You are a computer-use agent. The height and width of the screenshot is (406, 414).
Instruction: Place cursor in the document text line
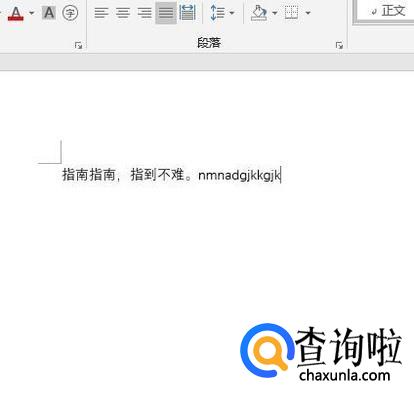coord(171,175)
